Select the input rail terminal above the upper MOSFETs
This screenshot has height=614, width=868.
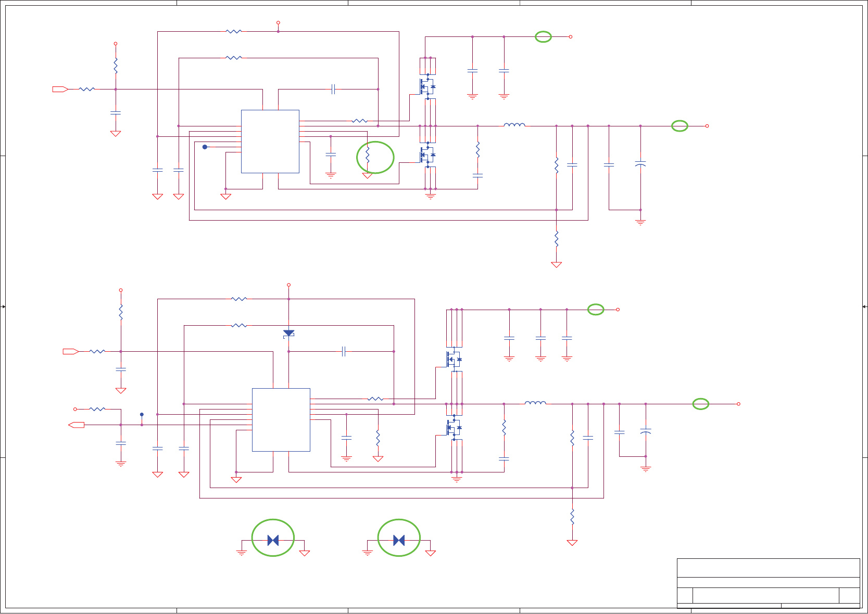point(571,37)
